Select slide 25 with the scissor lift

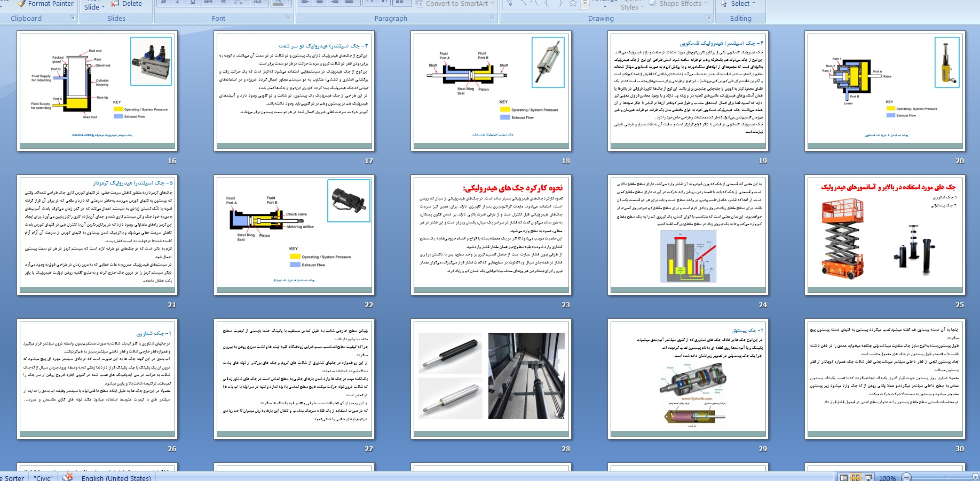884,235
